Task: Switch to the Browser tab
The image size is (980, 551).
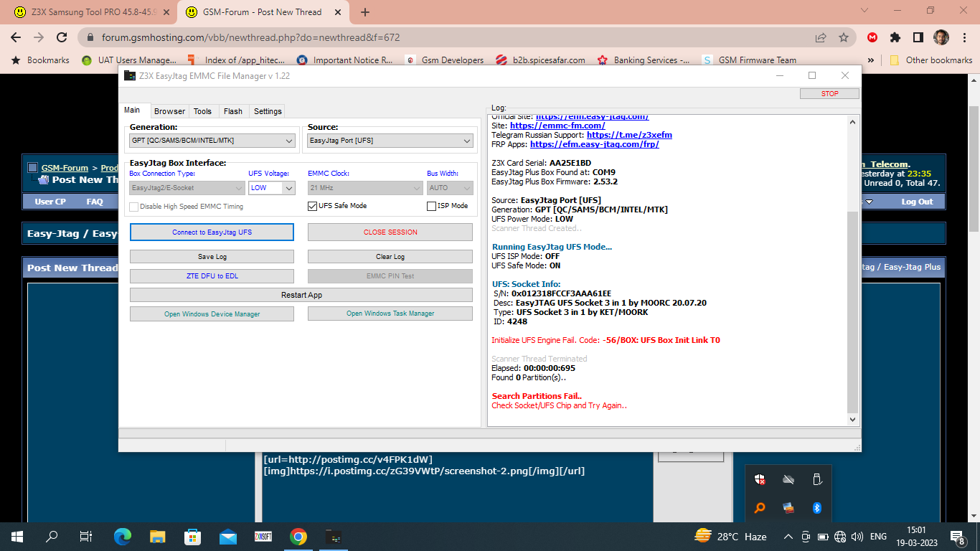Action: 169,111
